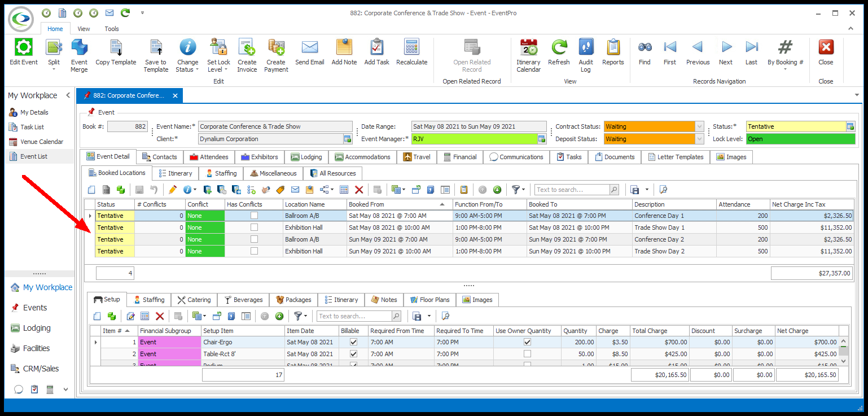Click the Financial Subgroup Event cell for Chair-Ergo
This screenshot has height=416, width=868.
pyautogui.click(x=169, y=342)
